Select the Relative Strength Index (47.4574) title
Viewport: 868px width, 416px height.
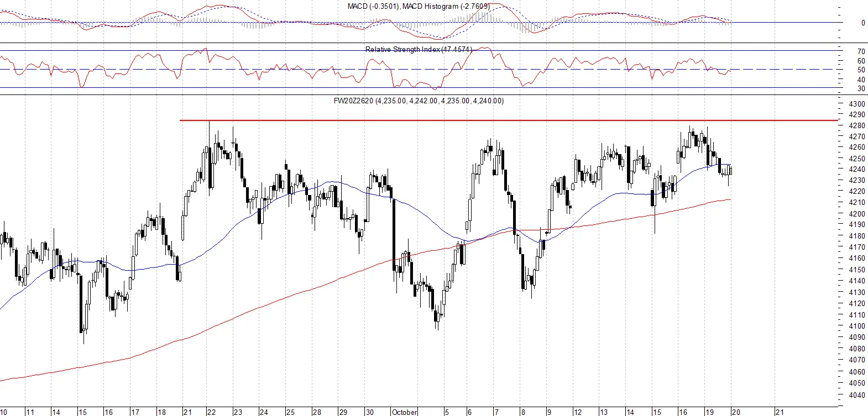tap(419, 49)
